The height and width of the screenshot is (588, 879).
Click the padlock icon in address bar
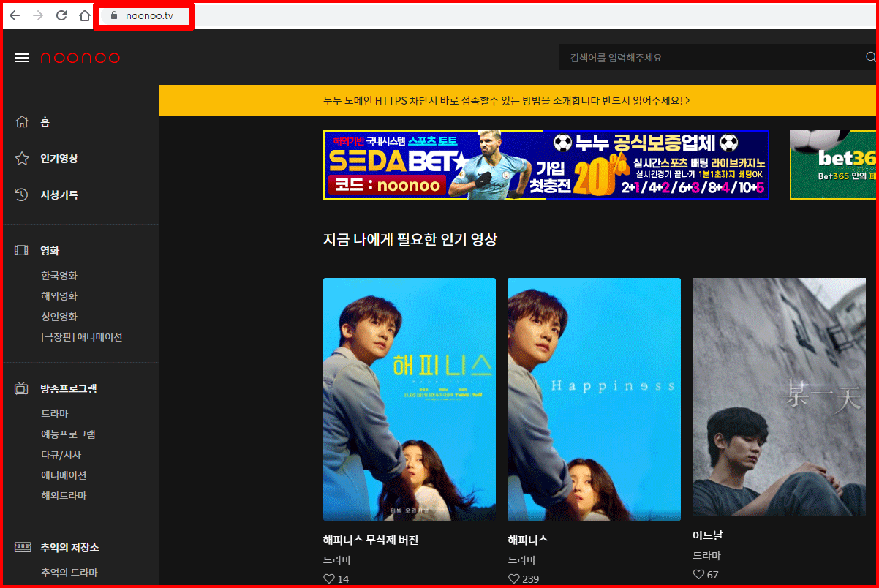click(113, 16)
